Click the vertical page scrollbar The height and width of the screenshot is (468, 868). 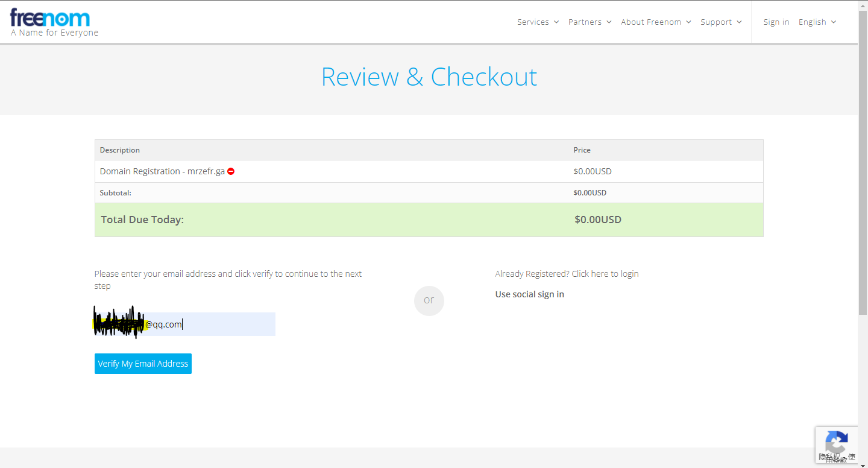click(863, 181)
